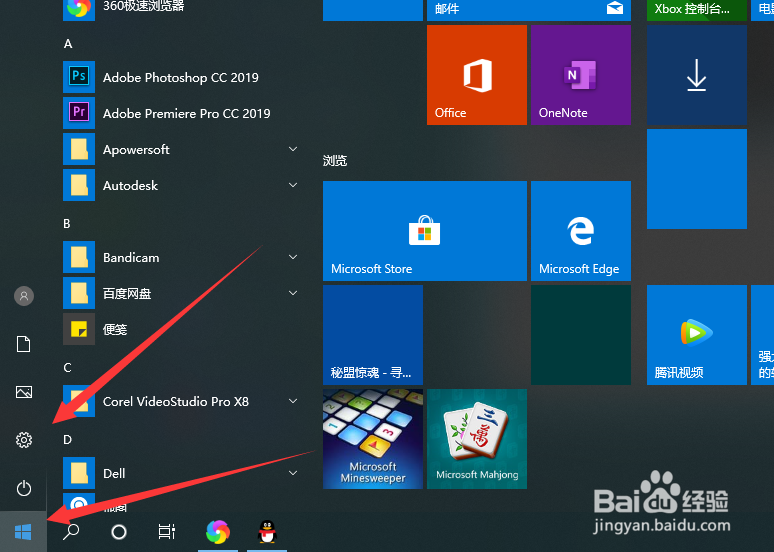Click the user account avatar icon
This screenshot has width=774, height=552.
pyautogui.click(x=24, y=296)
